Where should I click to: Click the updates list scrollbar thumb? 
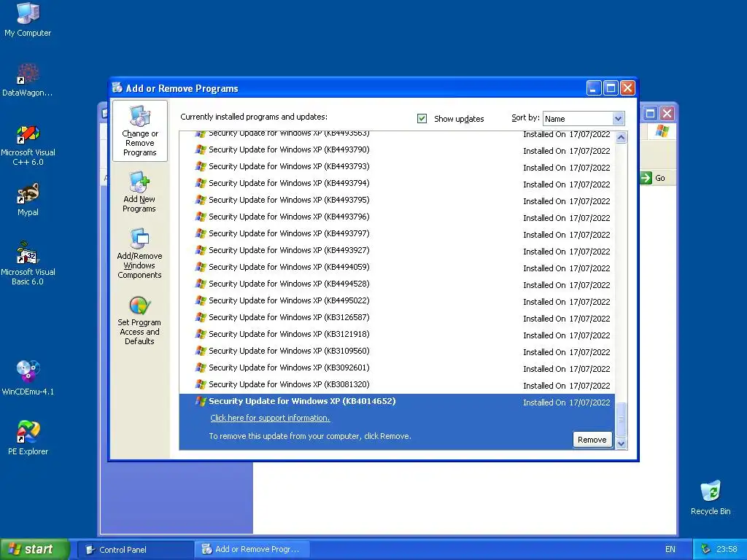621,419
